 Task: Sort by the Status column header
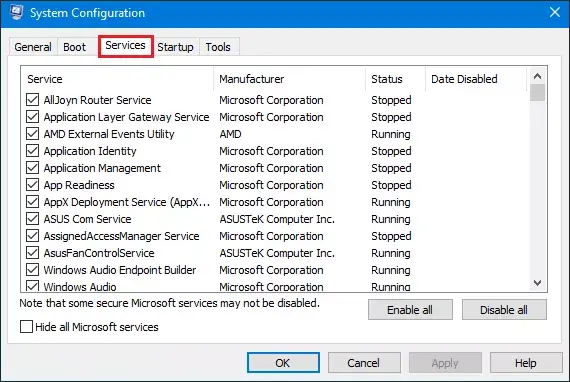coord(395,79)
